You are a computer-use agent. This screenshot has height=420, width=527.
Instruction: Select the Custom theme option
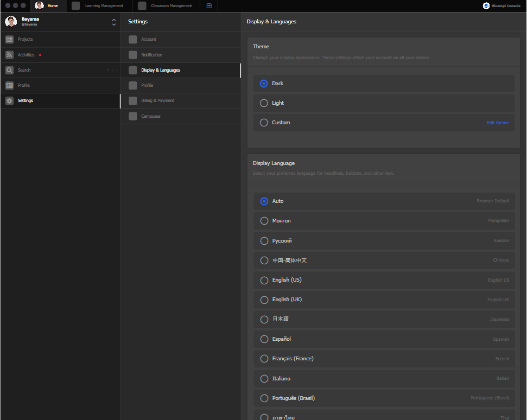pyautogui.click(x=264, y=123)
